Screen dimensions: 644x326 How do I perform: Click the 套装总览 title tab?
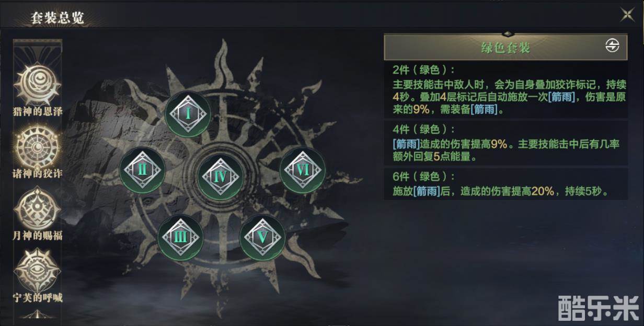(57, 17)
